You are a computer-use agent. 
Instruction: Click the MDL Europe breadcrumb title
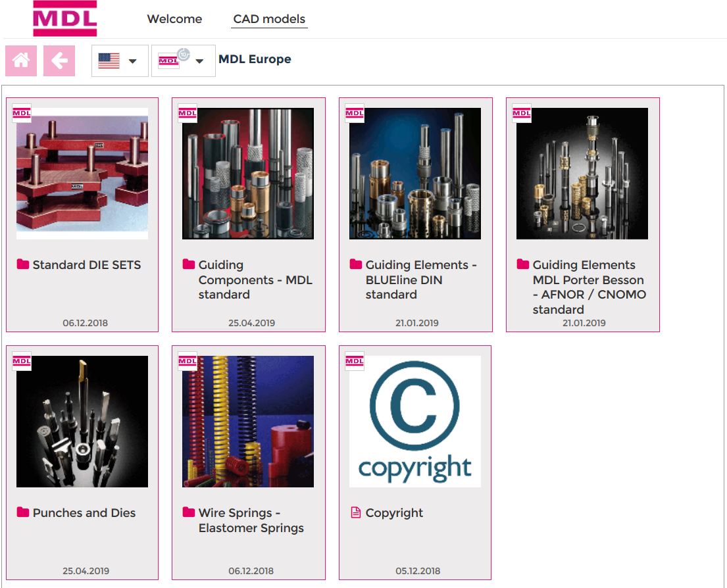point(255,59)
